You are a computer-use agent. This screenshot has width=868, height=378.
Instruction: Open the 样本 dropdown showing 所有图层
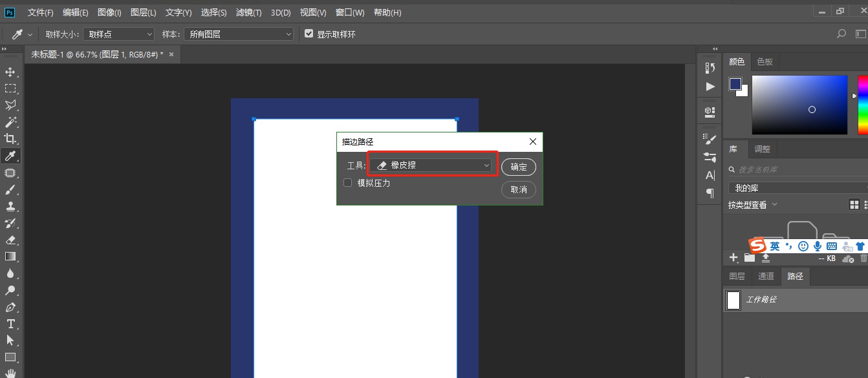coord(238,34)
